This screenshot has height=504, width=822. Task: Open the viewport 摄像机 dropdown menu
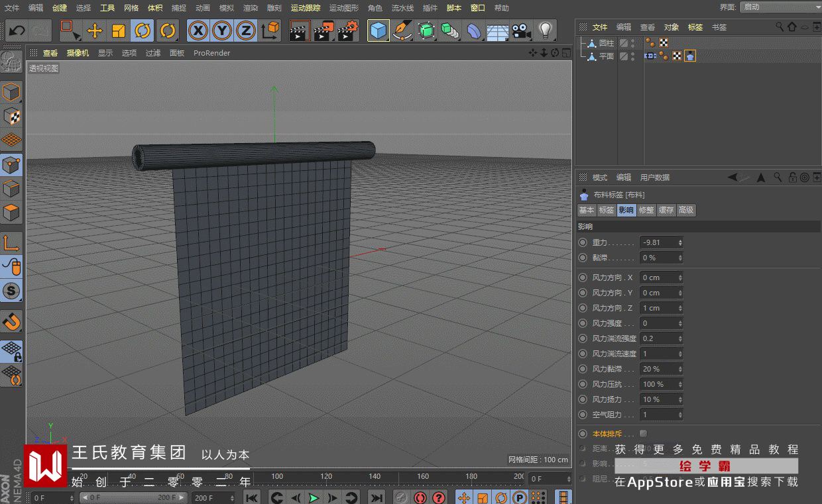click(78, 53)
